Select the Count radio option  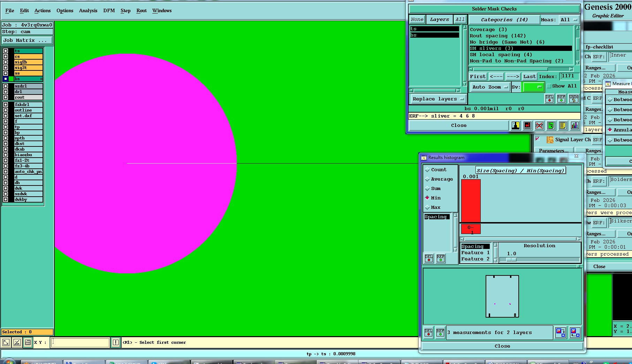[x=427, y=170]
